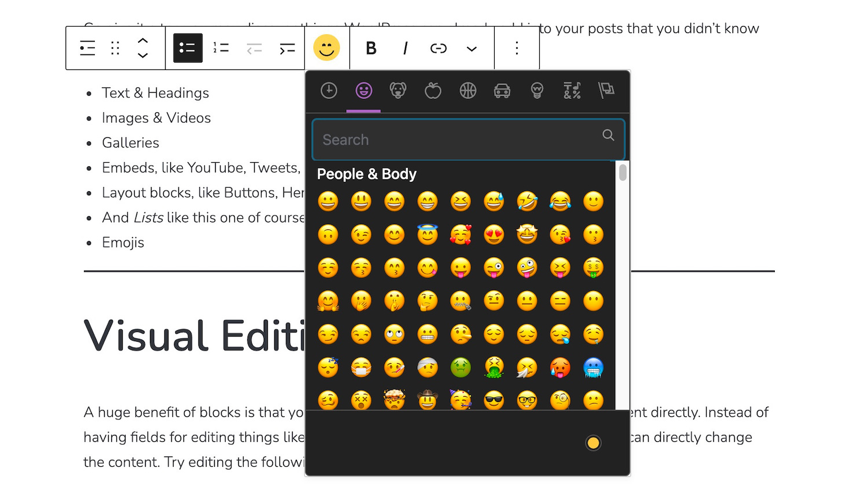Pick the zany face emoji
The width and height of the screenshot is (868, 490).
527,268
